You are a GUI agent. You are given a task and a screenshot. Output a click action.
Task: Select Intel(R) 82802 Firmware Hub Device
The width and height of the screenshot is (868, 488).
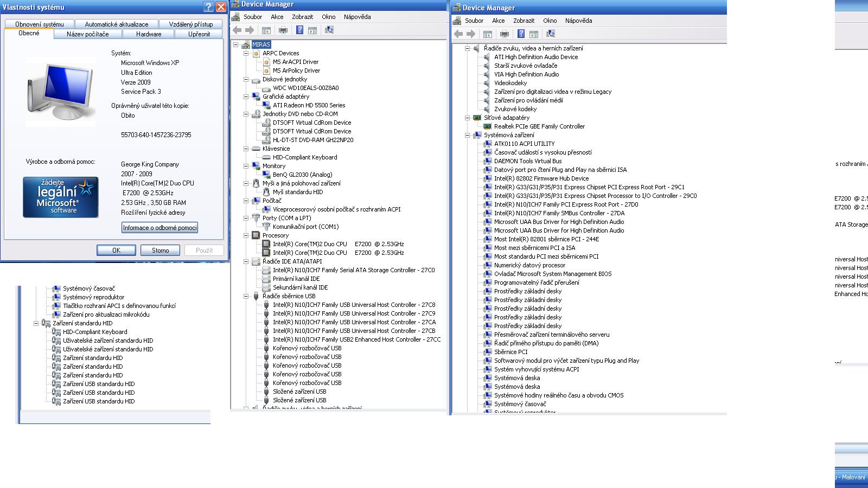click(541, 178)
